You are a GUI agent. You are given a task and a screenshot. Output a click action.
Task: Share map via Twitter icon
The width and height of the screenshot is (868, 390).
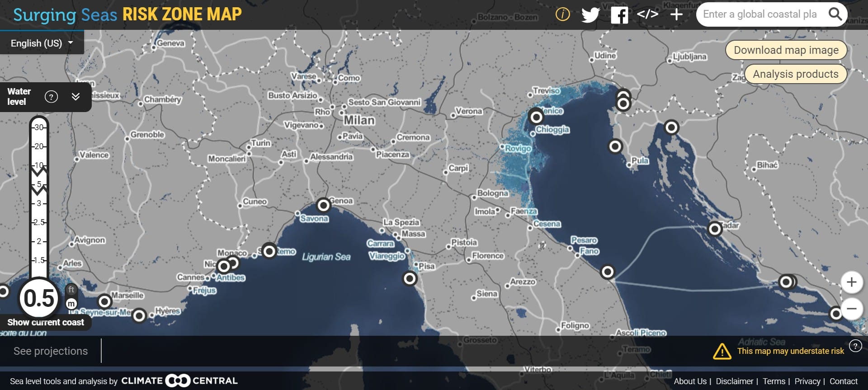click(x=590, y=15)
